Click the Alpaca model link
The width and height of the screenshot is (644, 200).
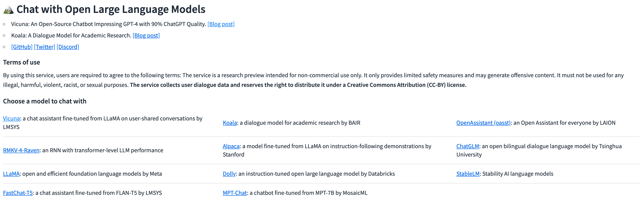(x=231, y=146)
